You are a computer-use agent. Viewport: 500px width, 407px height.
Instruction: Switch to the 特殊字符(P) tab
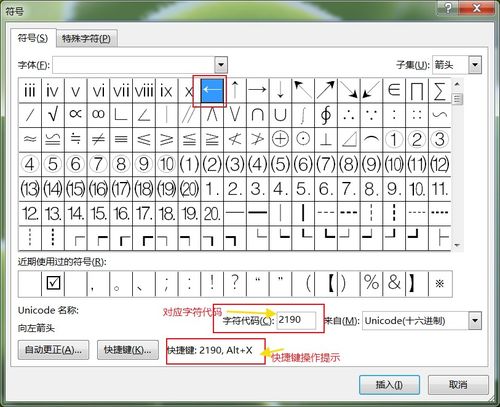(x=86, y=39)
